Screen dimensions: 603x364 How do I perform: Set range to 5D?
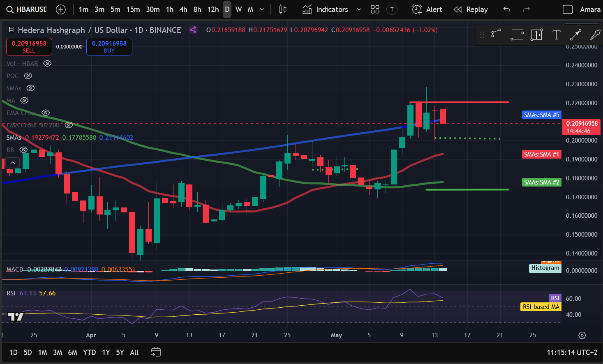[x=28, y=352]
